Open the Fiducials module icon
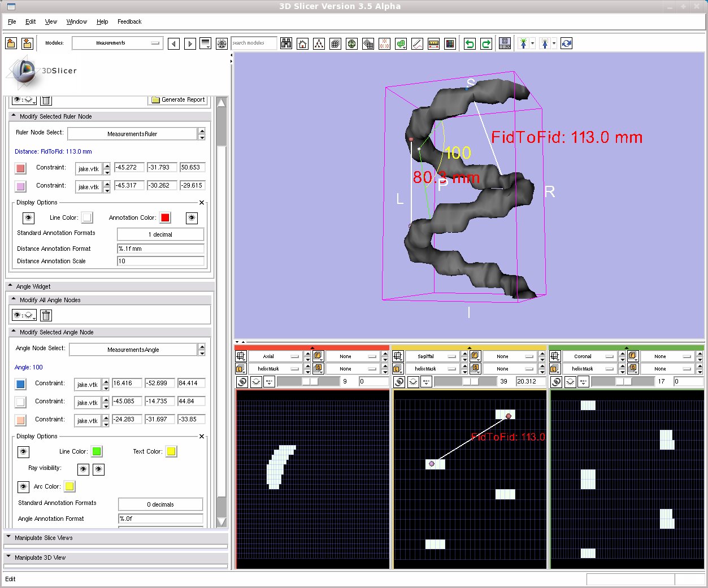Viewport: 708px width, 588px height. 384,43
